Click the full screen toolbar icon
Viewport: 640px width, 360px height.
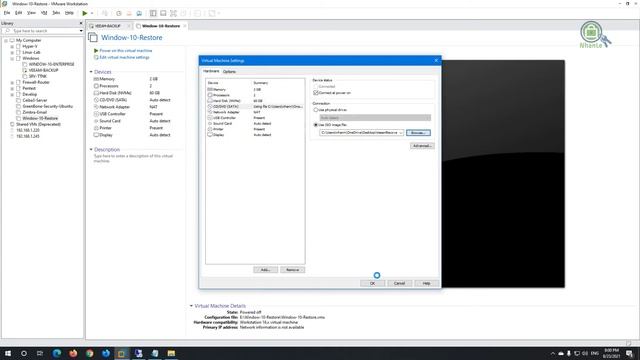coord(173,13)
